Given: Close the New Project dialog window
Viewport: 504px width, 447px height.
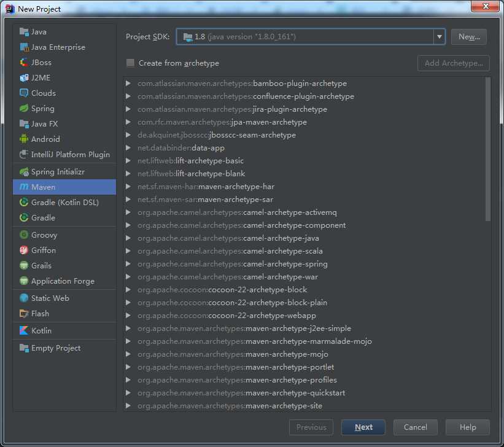Looking at the screenshot, I should [486, 6].
